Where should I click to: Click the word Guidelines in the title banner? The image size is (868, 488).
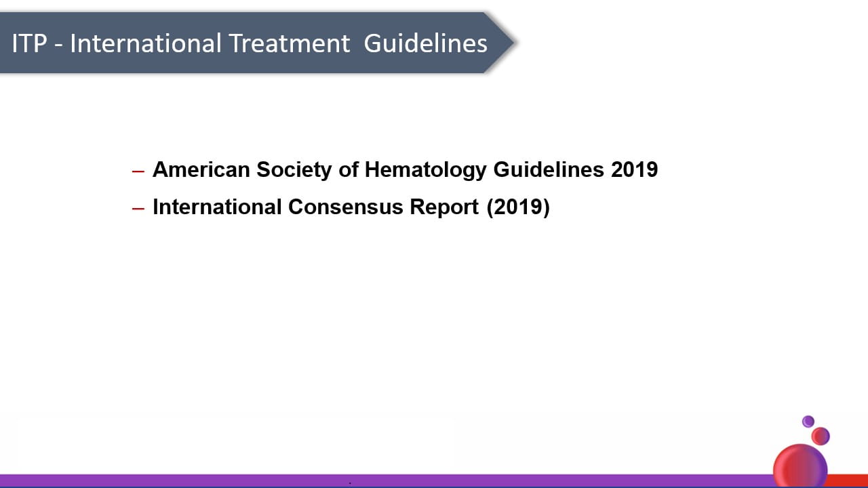click(425, 43)
